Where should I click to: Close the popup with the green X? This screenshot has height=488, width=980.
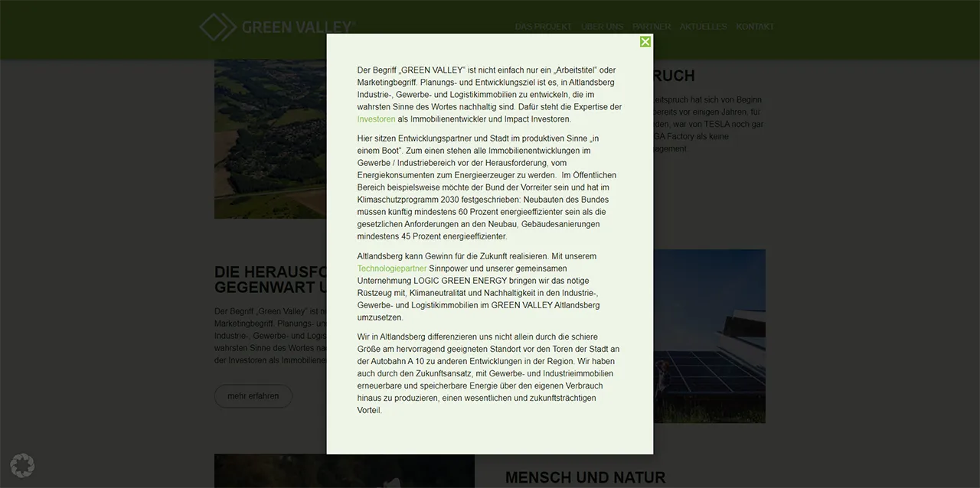(645, 41)
